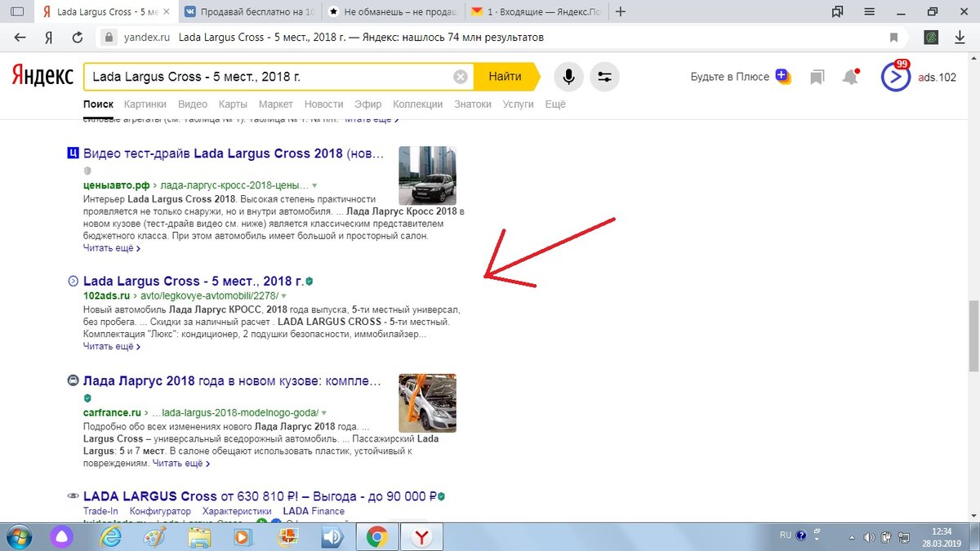Click the car thumbnail by carfrance.ru result
The width and height of the screenshot is (980, 551).
[x=427, y=403]
